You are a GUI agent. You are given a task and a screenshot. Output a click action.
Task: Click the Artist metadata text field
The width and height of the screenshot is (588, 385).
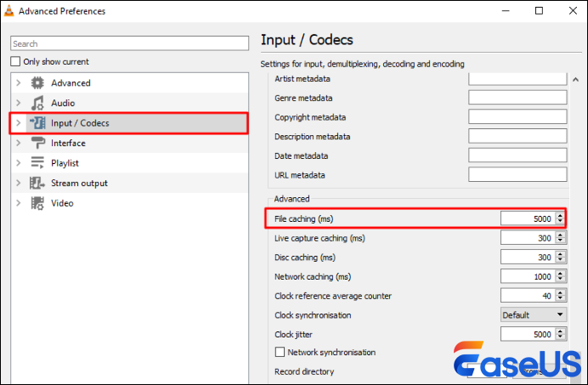click(x=517, y=78)
